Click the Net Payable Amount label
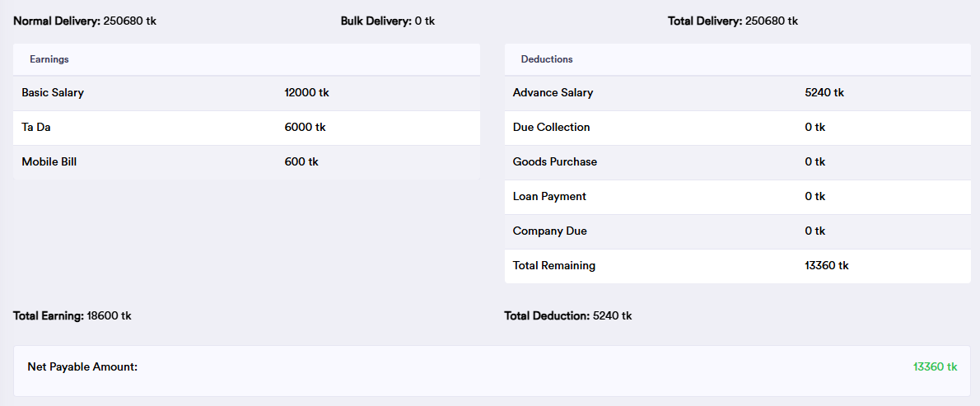Image resolution: width=980 pixels, height=406 pixels. click(82, 367)
